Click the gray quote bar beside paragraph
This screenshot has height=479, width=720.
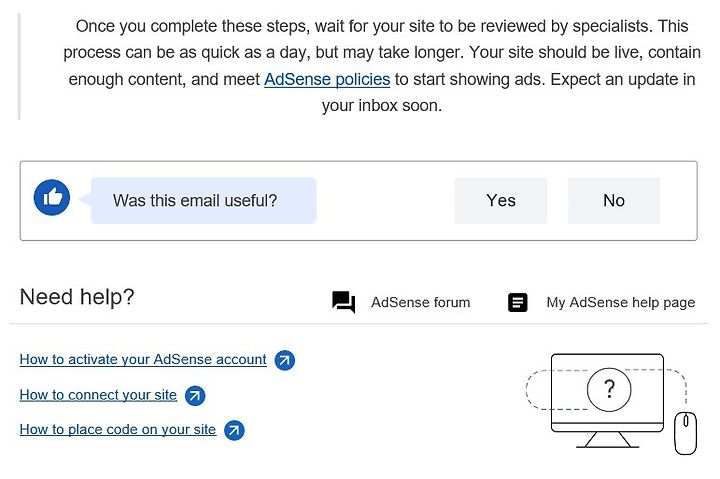point(19,66)
